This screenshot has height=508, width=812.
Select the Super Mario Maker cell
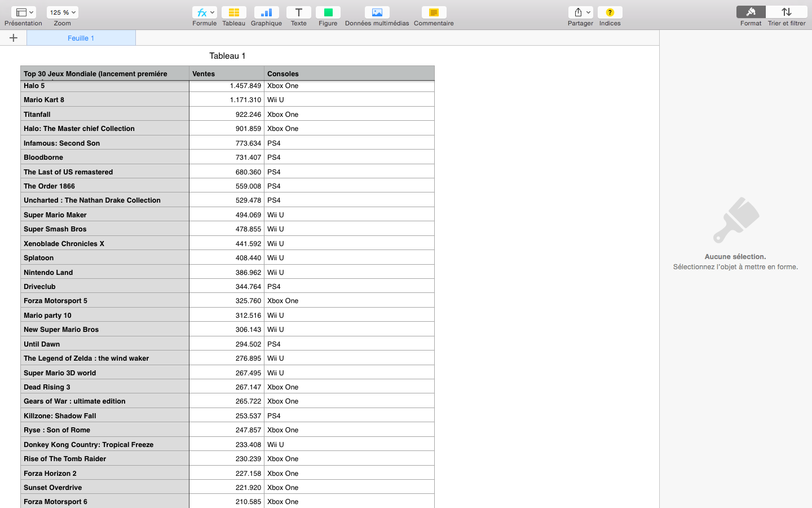coord(105,214)
